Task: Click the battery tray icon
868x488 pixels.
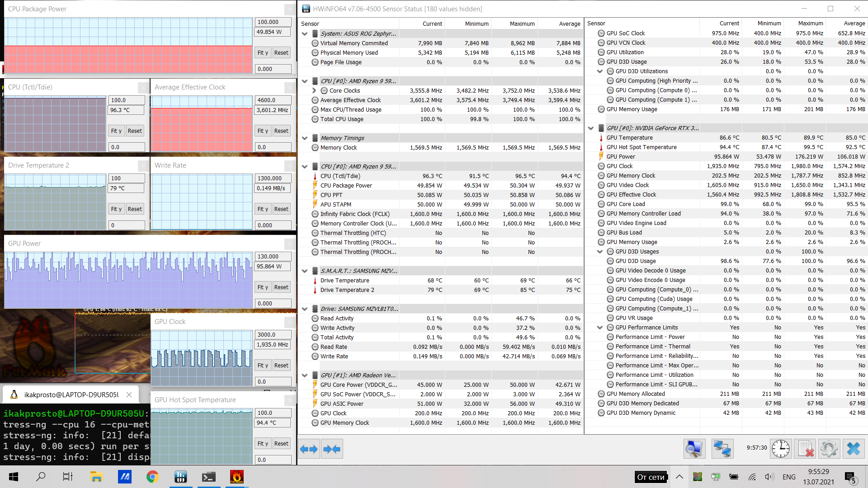Action: (x=734, y=477)
